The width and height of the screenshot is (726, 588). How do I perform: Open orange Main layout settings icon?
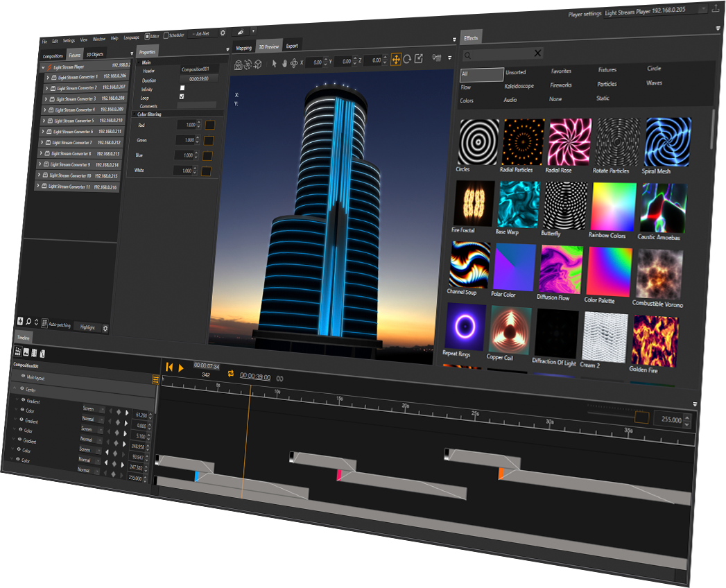(x=155, y=380)
